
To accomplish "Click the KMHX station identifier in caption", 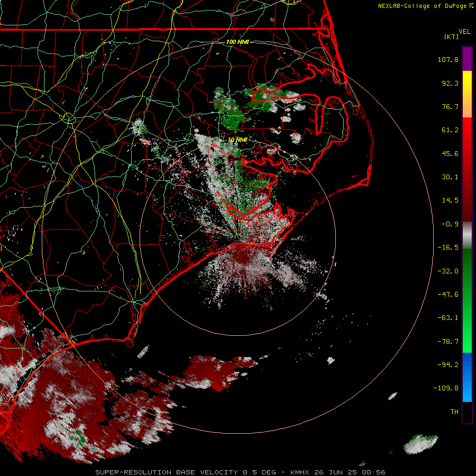I will coord(300,472).
